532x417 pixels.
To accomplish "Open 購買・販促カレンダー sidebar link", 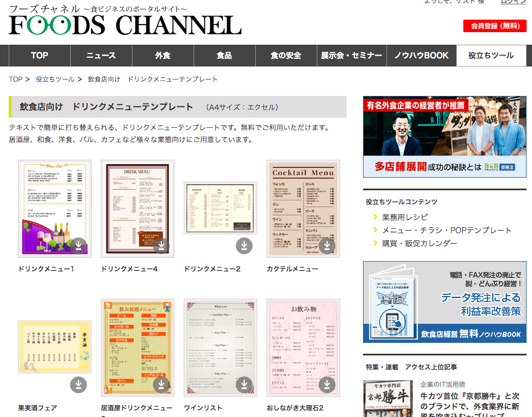I will click(x=420, y=243).
